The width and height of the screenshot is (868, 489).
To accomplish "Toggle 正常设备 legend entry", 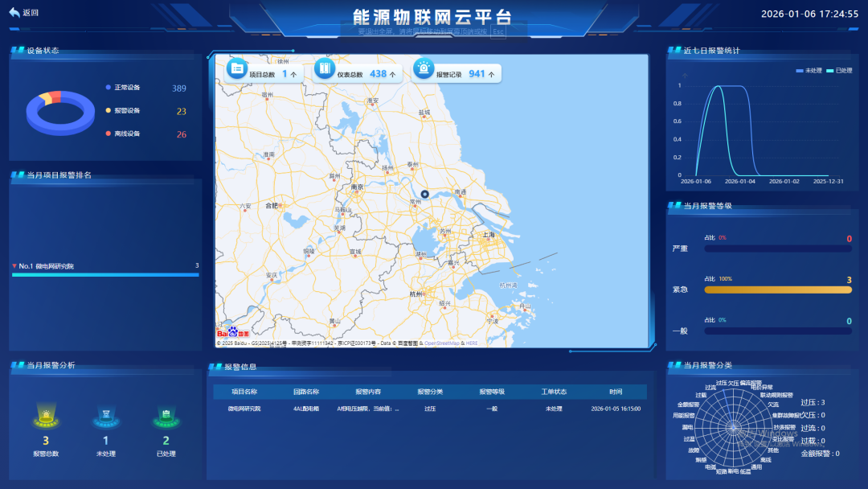I will [x=123, y=88].
